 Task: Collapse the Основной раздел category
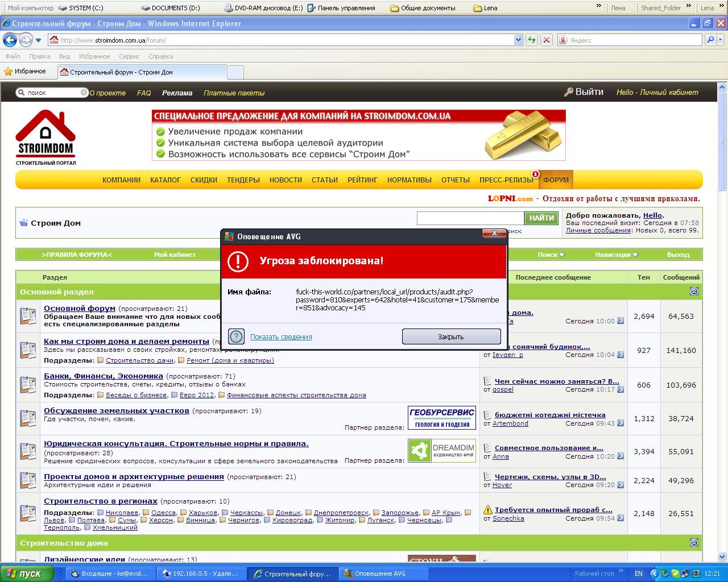[x=694, y=291]
